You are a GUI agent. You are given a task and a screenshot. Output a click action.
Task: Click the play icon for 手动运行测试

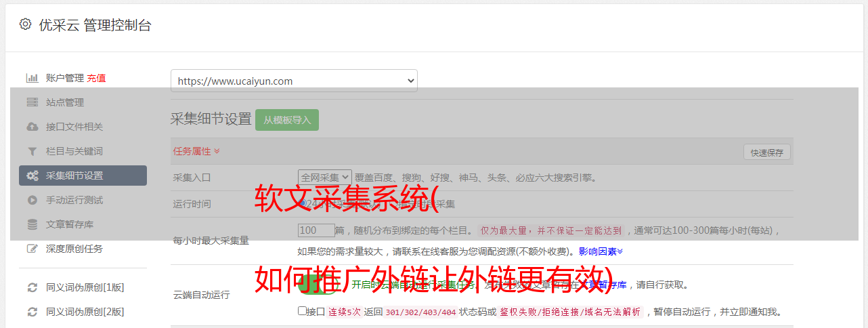(x=32, y=200)
